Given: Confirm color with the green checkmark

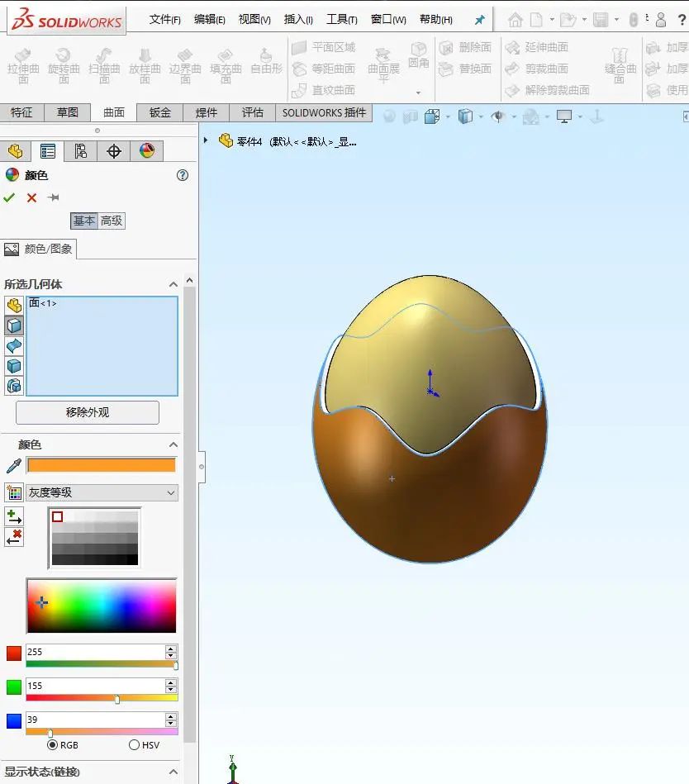Looking at the screenshot, I should pyautogui.click(x=11, y=197).
